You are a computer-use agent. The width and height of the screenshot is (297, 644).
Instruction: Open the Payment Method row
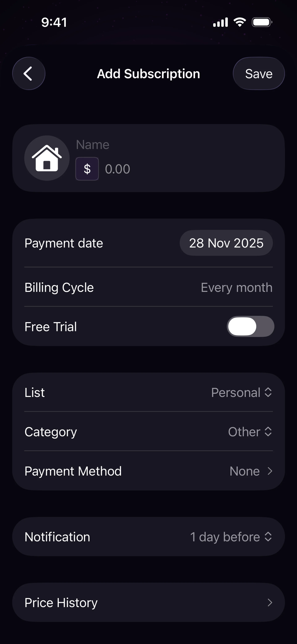click(x=148, y=471)
